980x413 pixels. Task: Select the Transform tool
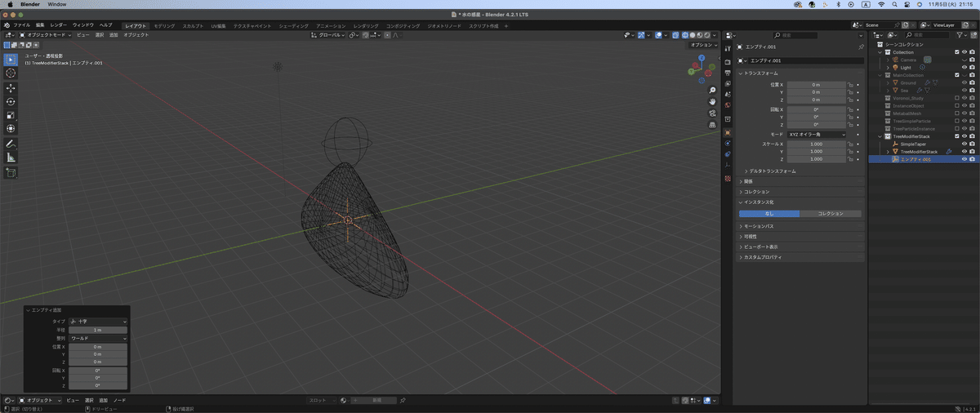point(11,128)
